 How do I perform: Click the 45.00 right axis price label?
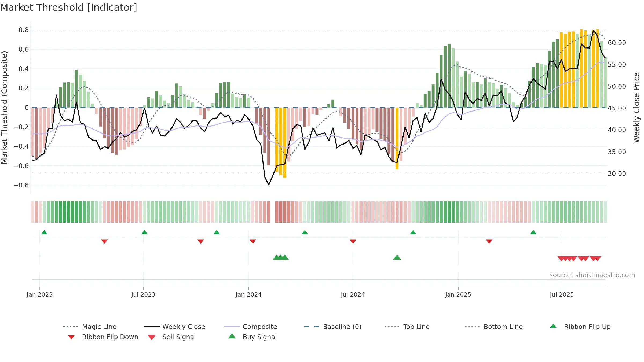617,108
